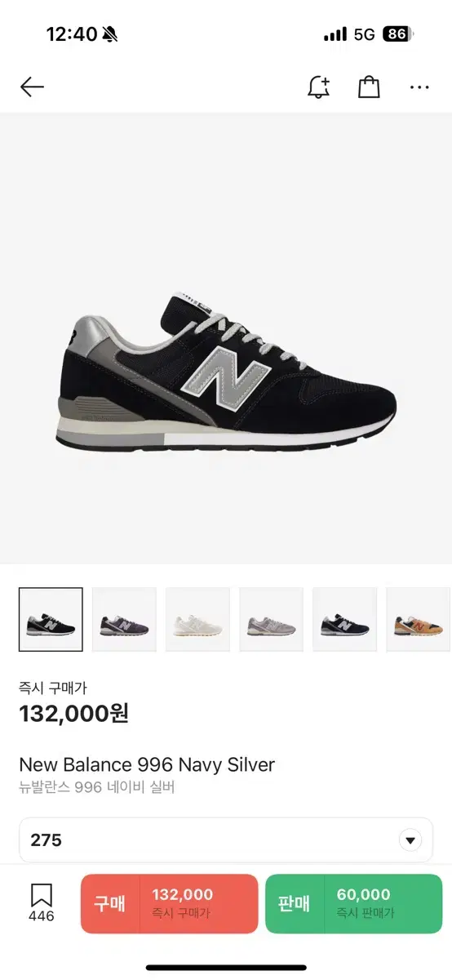Select the black sneaker thumbnail
This screenshot has width=452, height=980.
[x=51, y=620]
